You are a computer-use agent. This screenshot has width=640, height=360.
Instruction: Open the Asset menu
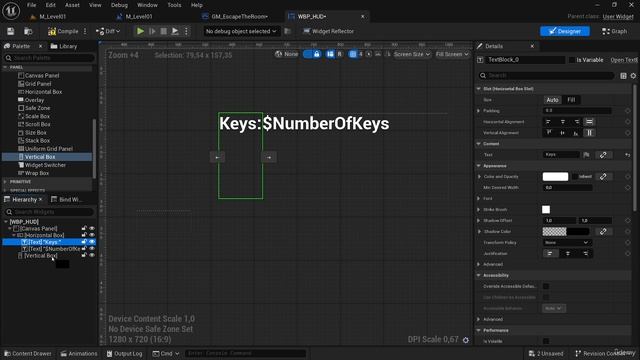(72, 5)
